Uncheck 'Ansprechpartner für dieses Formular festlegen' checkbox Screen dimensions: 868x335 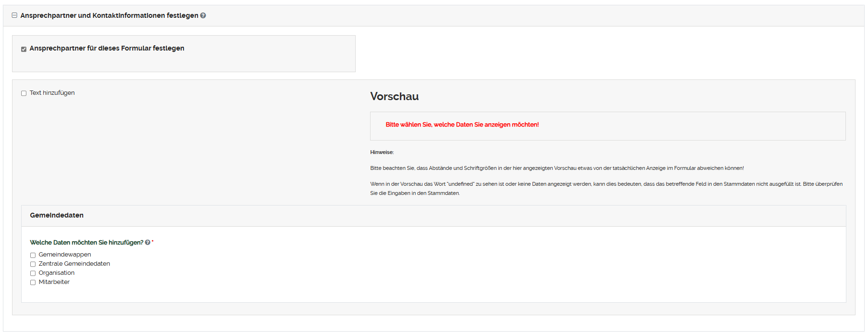click(24, 49)
